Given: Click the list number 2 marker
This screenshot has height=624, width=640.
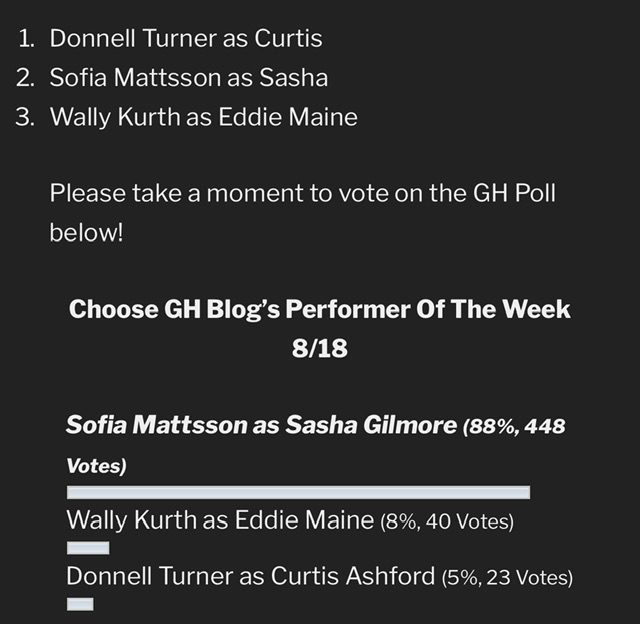Looking at the screenshot, I should [25, 78].
